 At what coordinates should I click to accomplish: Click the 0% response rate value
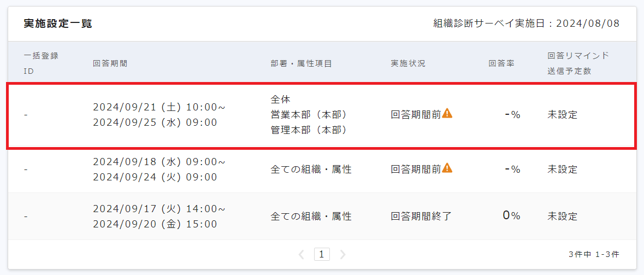point(511,216)
